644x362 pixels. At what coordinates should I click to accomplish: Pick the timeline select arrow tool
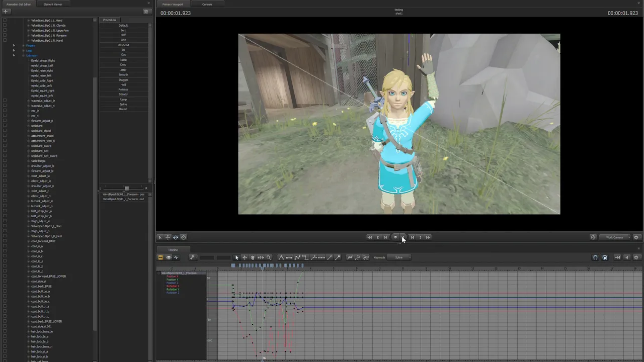click(x=236, y=257)
